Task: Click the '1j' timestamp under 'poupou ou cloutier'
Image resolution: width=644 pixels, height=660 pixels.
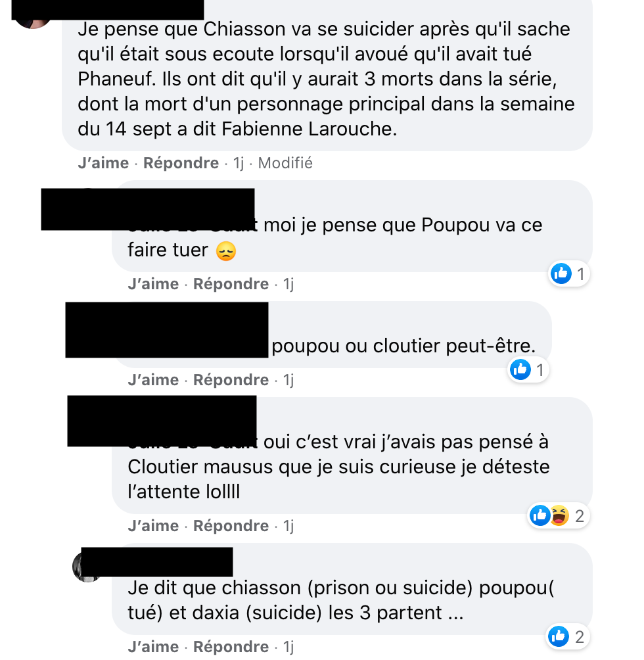Action: (288, 380)
